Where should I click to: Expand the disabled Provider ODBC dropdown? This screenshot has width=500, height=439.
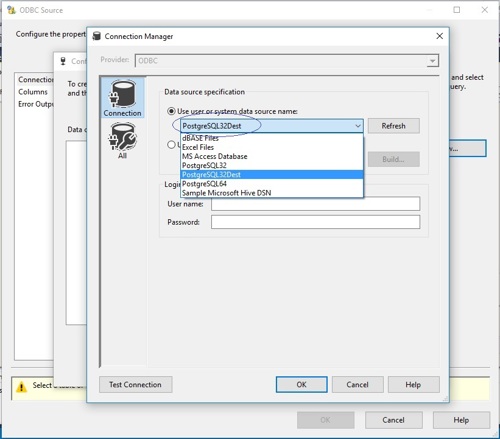pyautogui.click(x=432, y=61)
